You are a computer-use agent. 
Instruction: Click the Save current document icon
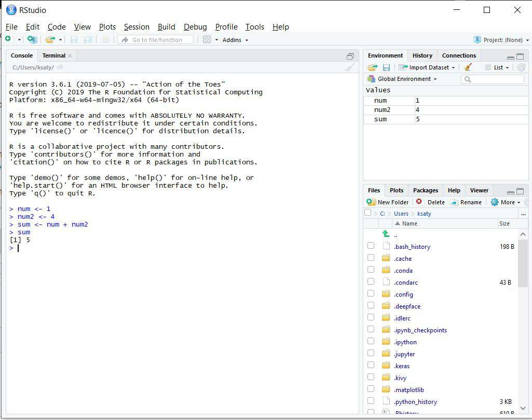click(74, 39)
